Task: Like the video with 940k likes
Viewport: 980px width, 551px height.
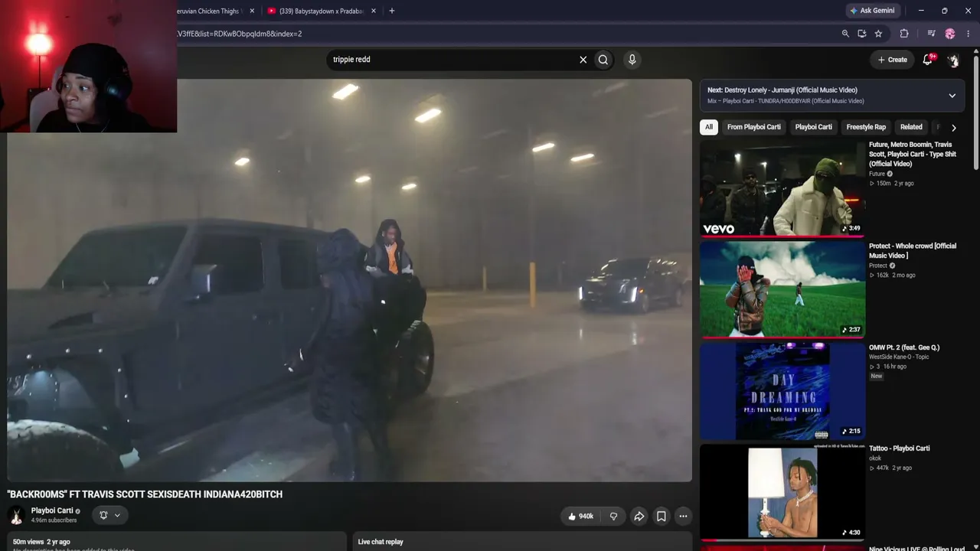Action: pos(580,517)
